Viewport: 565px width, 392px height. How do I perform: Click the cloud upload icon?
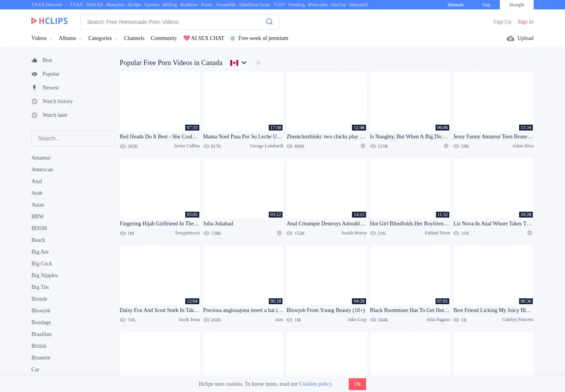[x=510, y=38]
